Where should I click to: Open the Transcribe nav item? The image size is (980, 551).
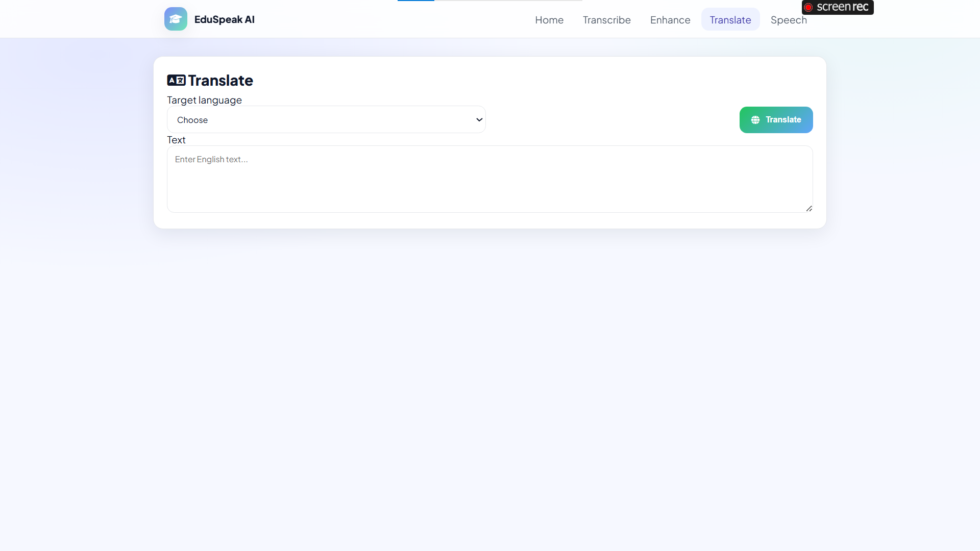point(606,20)
